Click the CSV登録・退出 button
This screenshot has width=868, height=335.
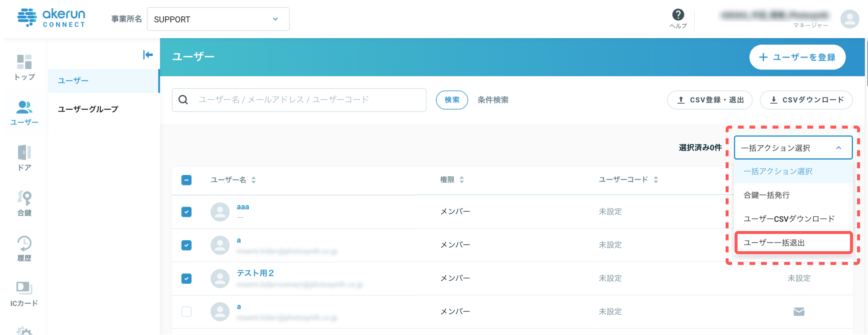(710, 100)
